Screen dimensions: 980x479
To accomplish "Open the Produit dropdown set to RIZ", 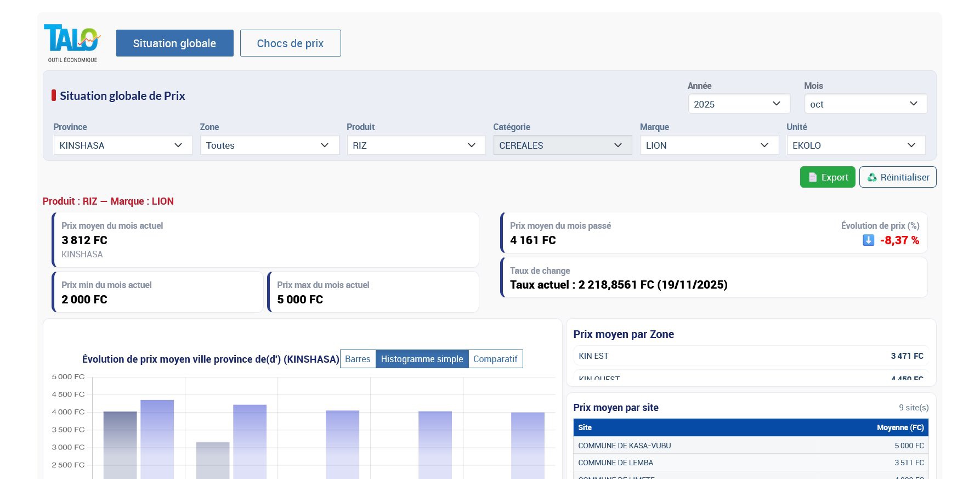I will [x=416, y=145].
